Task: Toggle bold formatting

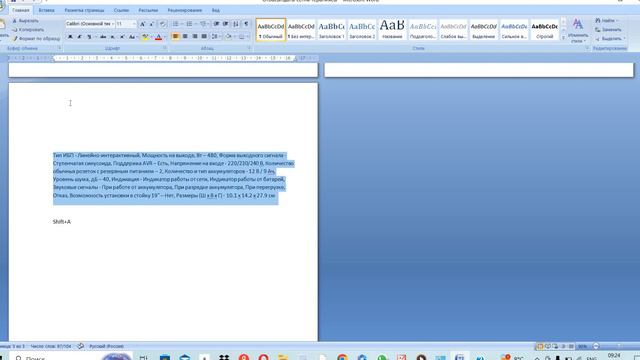Action: click(70, 37)
